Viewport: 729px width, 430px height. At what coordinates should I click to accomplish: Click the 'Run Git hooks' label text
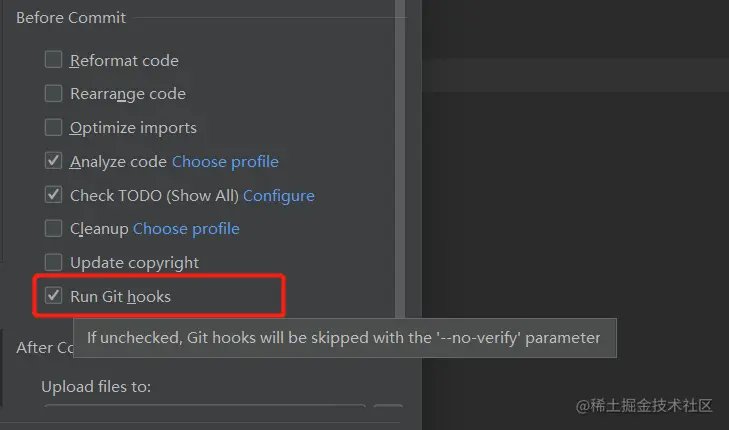click(120, 297)
